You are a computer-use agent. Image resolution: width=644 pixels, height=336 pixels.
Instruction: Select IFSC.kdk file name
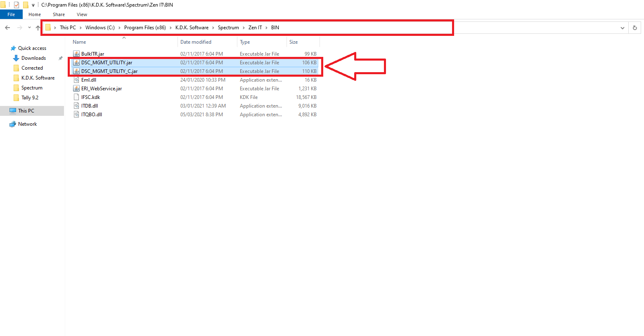pyautogui.click(x=90, y=97)
